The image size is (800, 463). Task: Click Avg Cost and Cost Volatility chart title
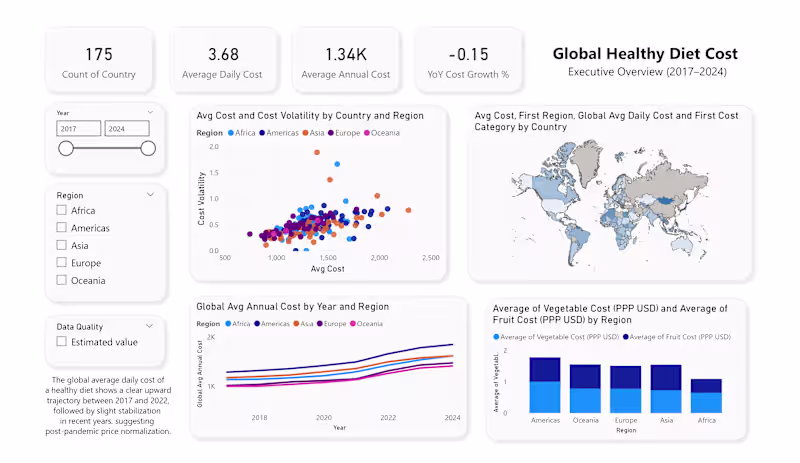point(310,116)
